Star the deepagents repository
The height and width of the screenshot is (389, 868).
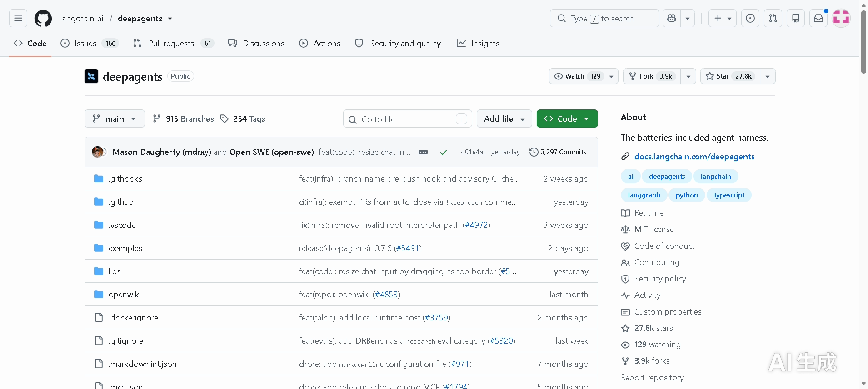point(730,76)
